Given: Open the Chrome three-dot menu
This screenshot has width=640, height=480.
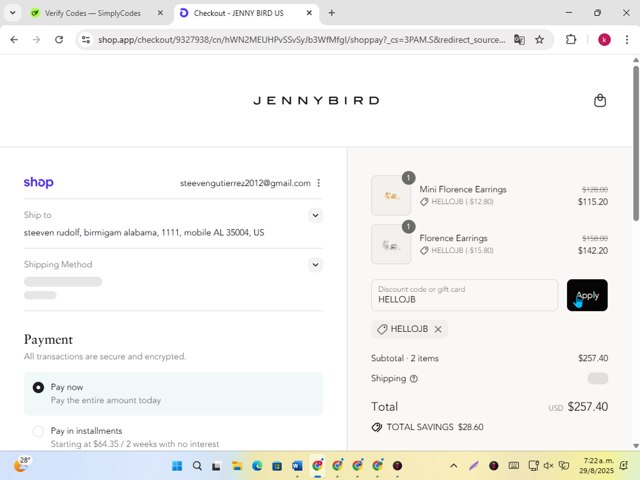Looking at the screenshot, I should coord(627,40).
